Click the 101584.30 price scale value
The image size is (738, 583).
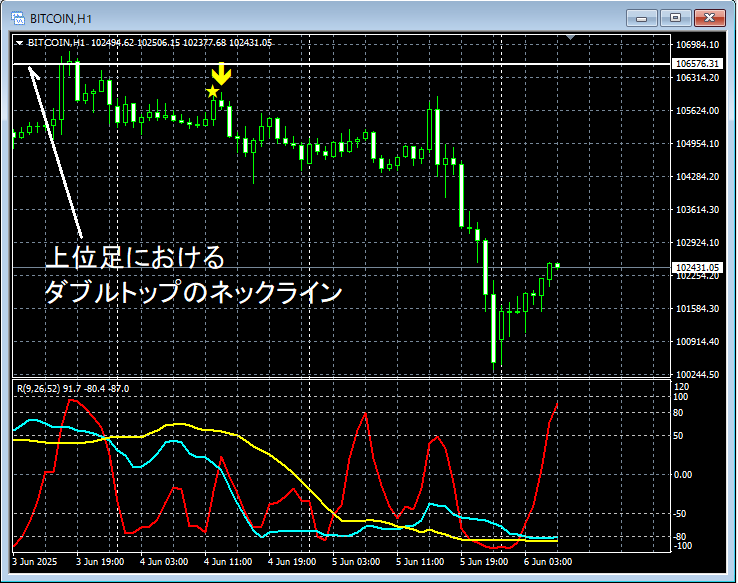coord(697,309)
